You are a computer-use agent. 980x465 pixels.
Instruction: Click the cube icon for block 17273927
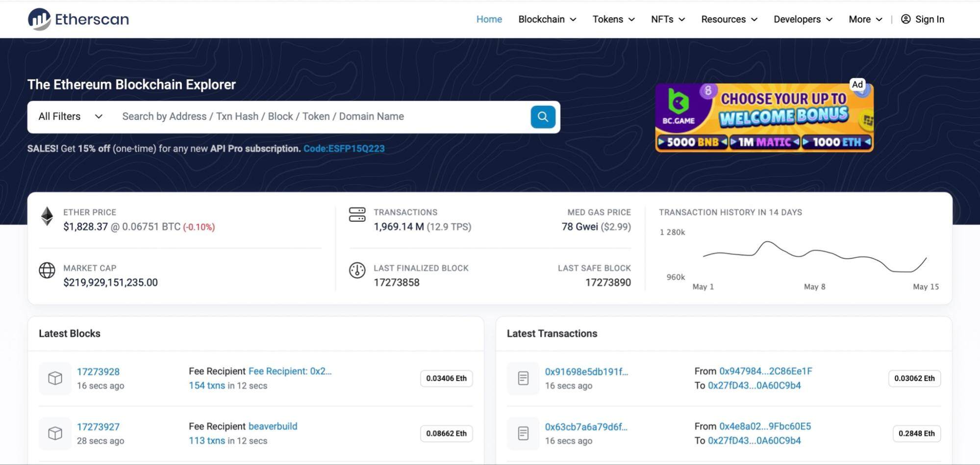[54, 433]
